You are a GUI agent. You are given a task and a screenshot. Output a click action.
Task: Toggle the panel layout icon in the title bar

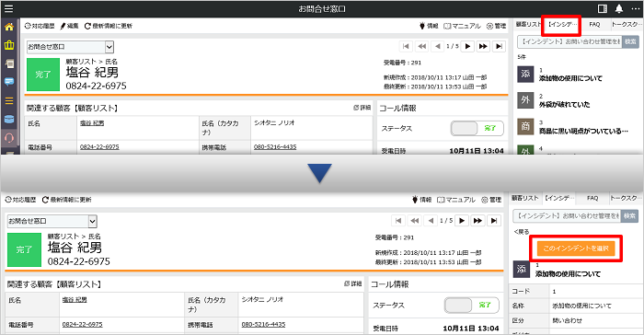coord(602,8)
